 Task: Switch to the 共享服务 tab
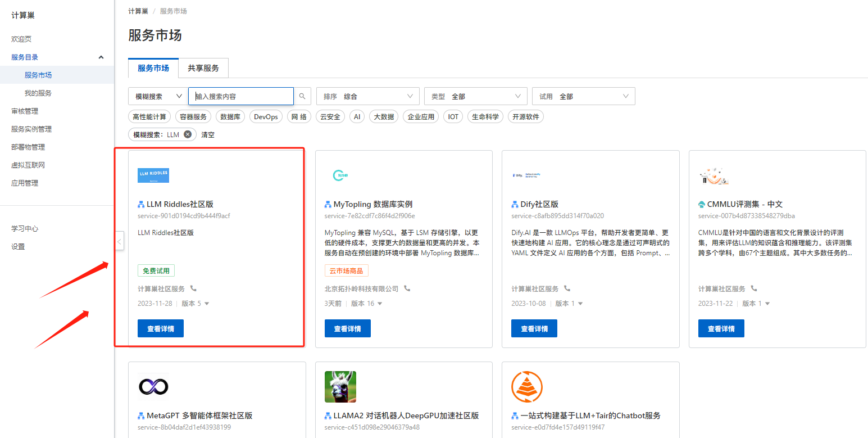point(203,68)
